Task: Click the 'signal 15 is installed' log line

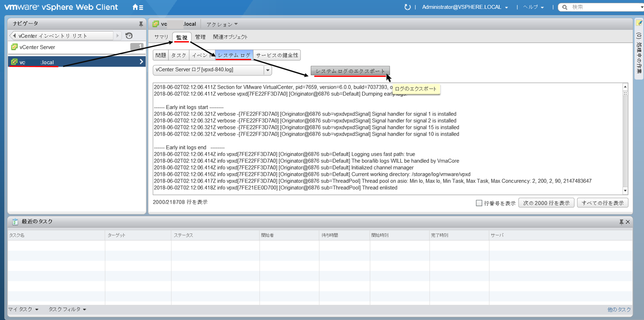Action: pyautogui.click(x=307, y=127)
